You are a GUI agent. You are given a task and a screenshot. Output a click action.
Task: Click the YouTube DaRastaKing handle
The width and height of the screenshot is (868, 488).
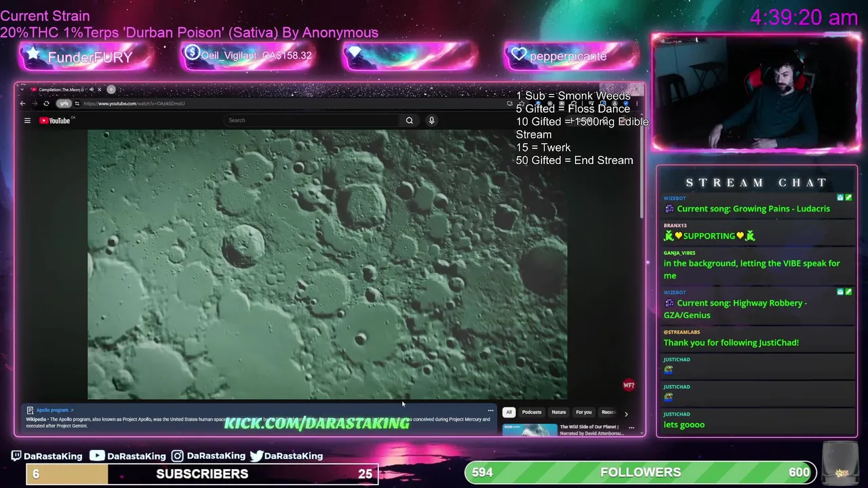(127, 456)
